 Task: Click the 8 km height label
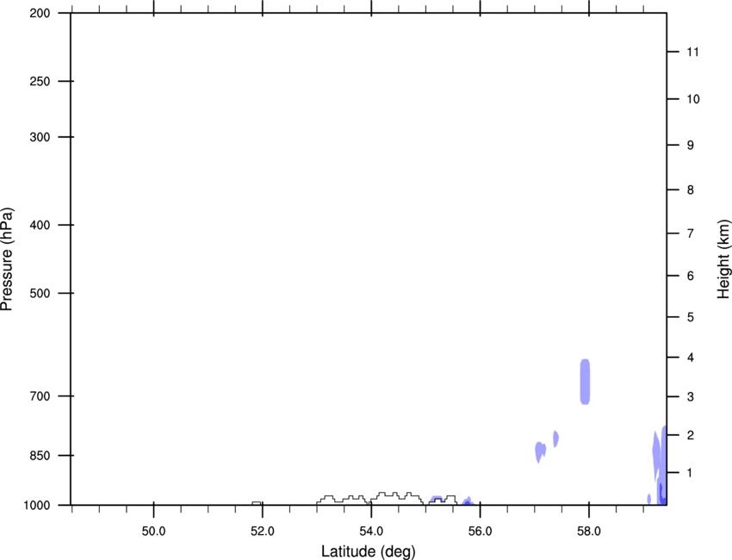[x=690, y=190]
